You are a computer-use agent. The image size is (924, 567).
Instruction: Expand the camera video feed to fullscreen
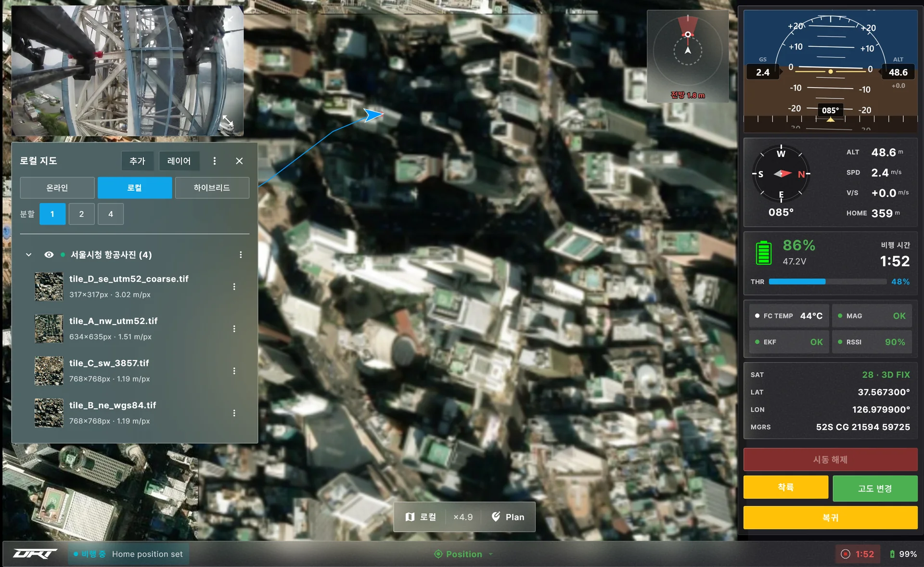pos(228,121)
